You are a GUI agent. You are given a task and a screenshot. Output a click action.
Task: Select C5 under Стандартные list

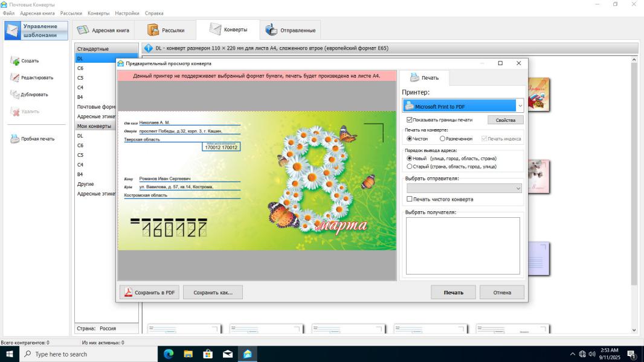(x=80, y=77)
